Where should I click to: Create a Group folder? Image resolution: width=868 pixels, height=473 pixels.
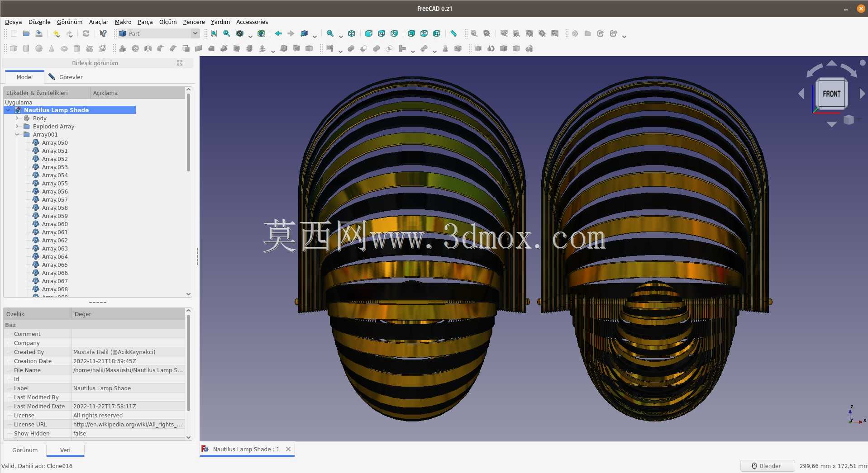pos(588,33)
